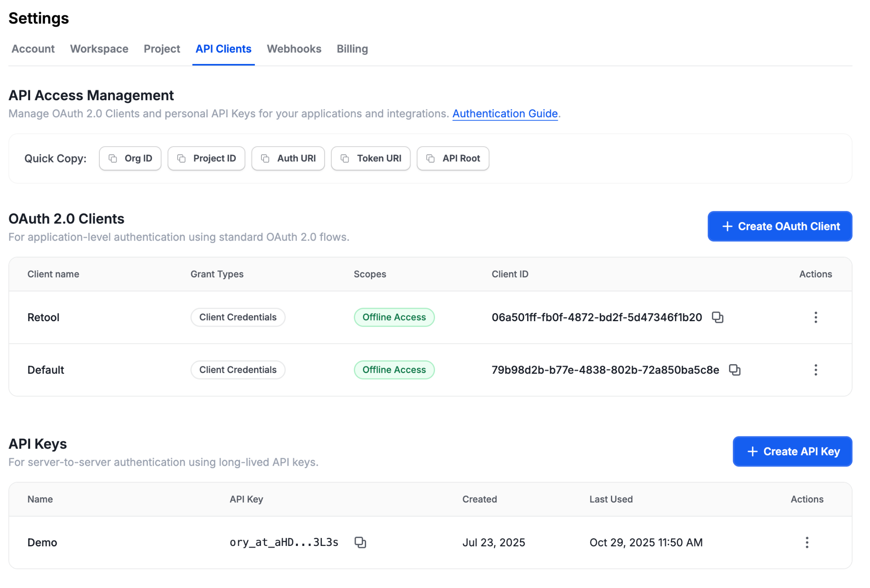Select the Project settings tab
This screenshot has width=870, height=588.
point(162,49)
